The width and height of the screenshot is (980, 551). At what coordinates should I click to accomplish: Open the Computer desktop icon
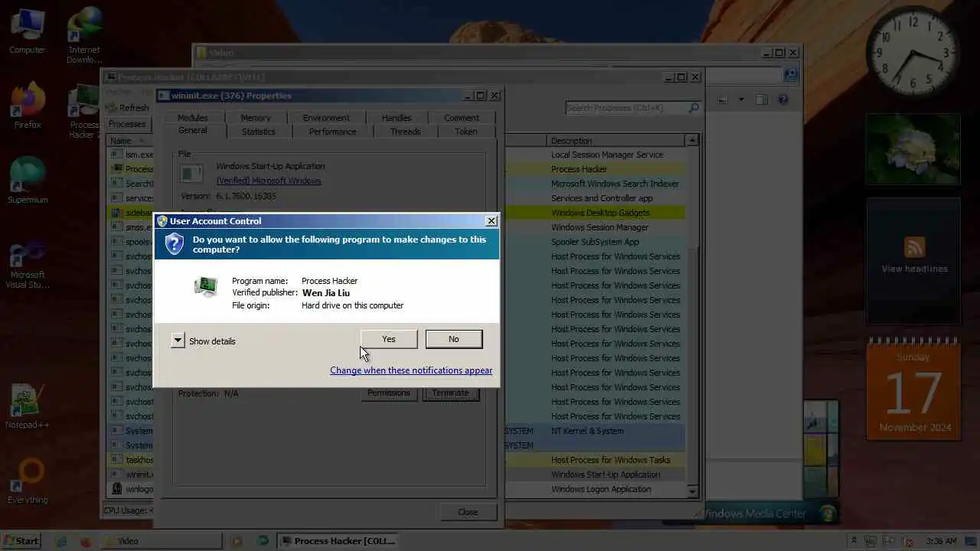click(27, 31)
